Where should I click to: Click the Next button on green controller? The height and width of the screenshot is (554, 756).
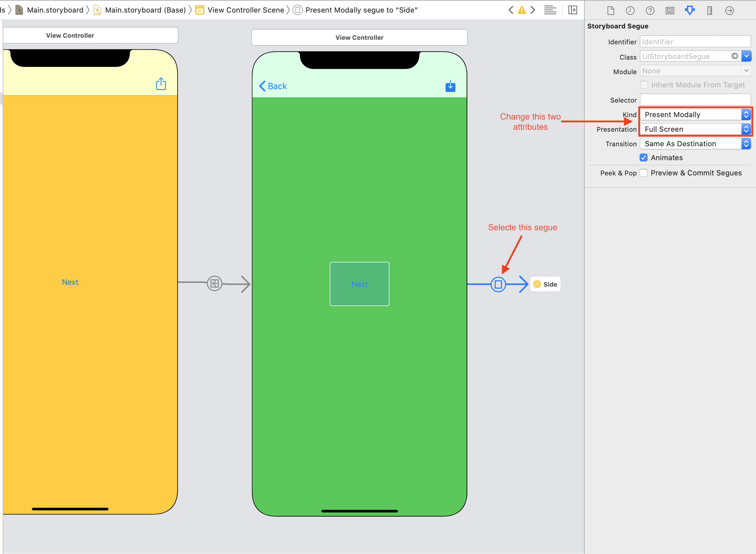click(x=359, y=284)
